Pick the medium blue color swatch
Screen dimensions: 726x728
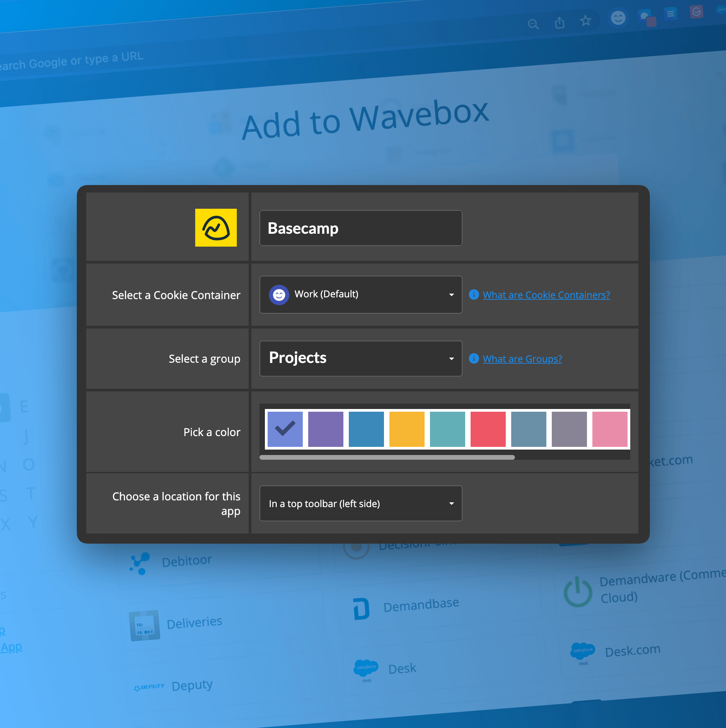366,429
